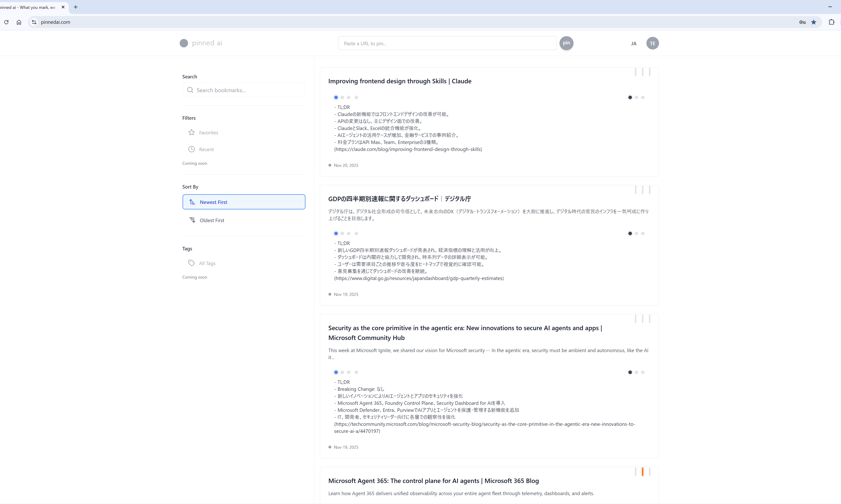Switch language via the JA selector
The height and width of the screenshot is (504, 841).
pos(633,43)
